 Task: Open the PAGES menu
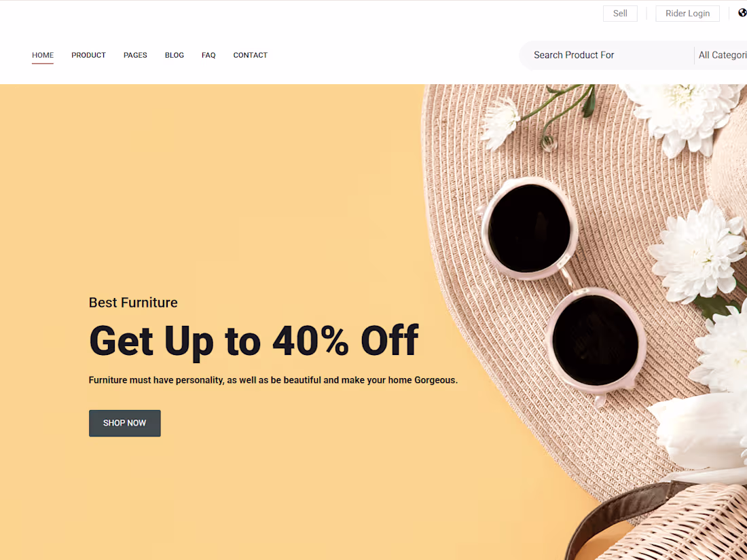tap(135, 55)
